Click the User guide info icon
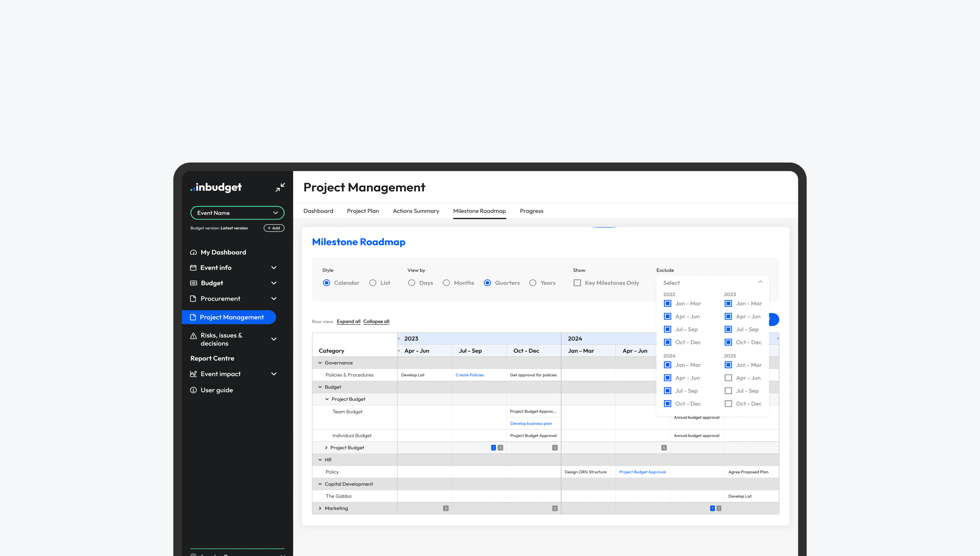 [x=193, y=390]
